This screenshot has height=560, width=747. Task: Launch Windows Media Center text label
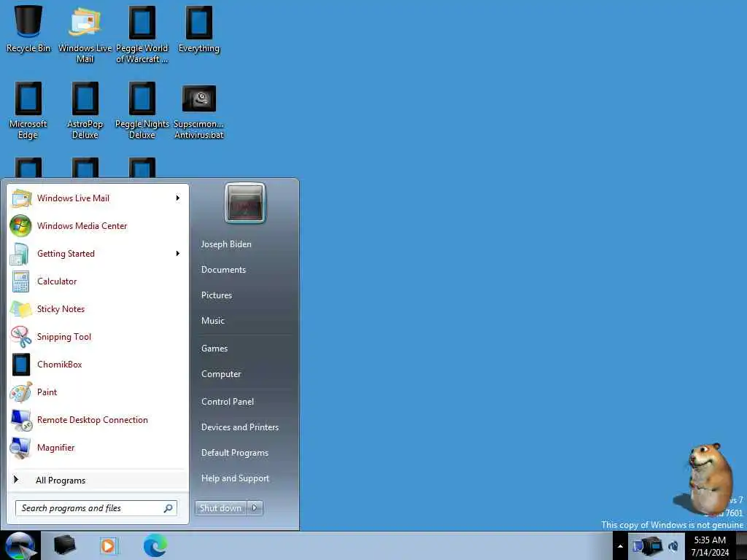82,226
